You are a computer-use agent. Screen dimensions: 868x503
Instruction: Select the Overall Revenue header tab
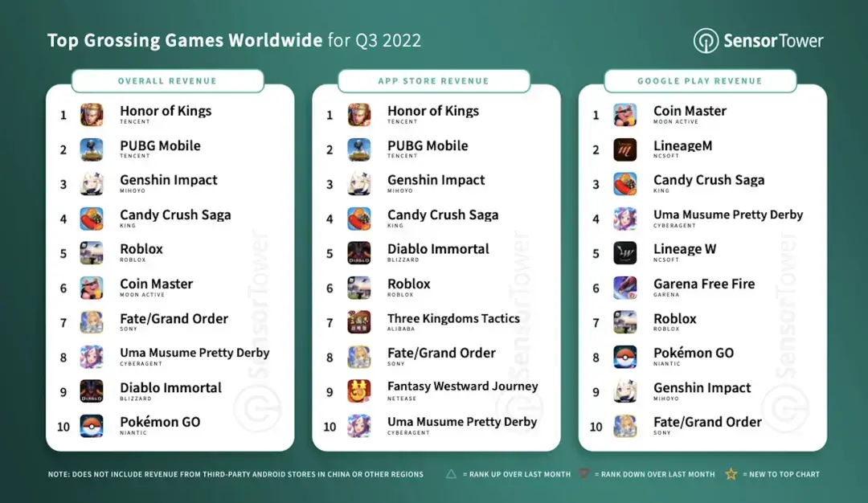[167, 81]
